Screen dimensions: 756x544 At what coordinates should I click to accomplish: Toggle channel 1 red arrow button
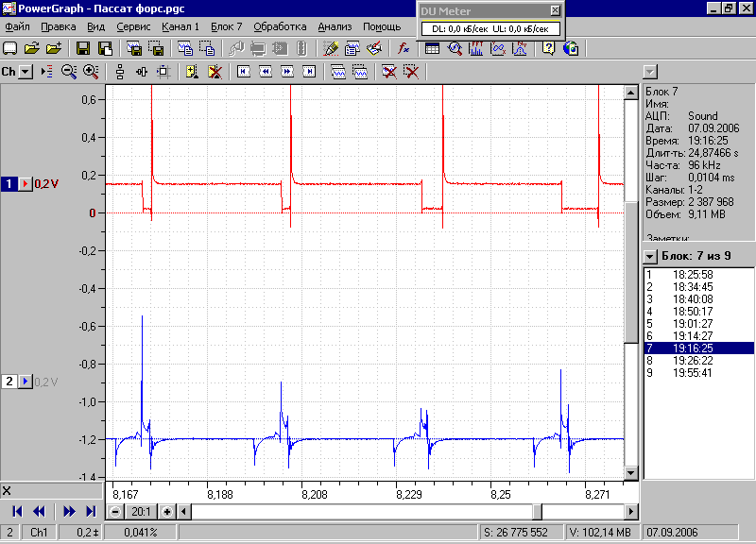[26, 183]
